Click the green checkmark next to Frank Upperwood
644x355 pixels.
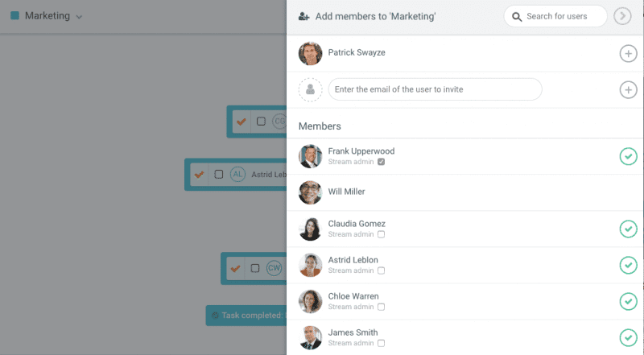click(x=628, y=156)
